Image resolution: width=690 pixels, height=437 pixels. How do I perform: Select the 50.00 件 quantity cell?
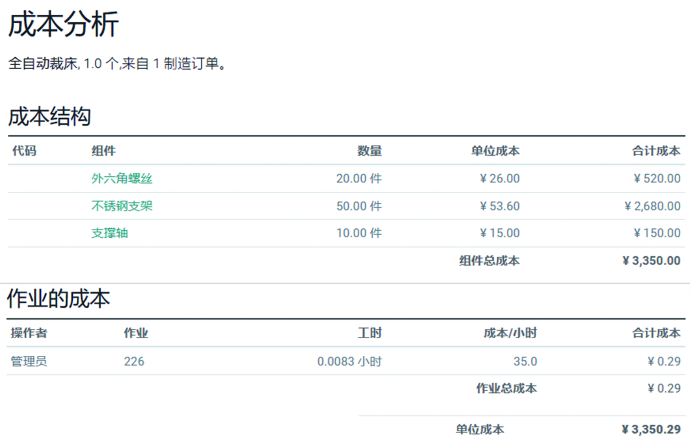tap(358, 206)
